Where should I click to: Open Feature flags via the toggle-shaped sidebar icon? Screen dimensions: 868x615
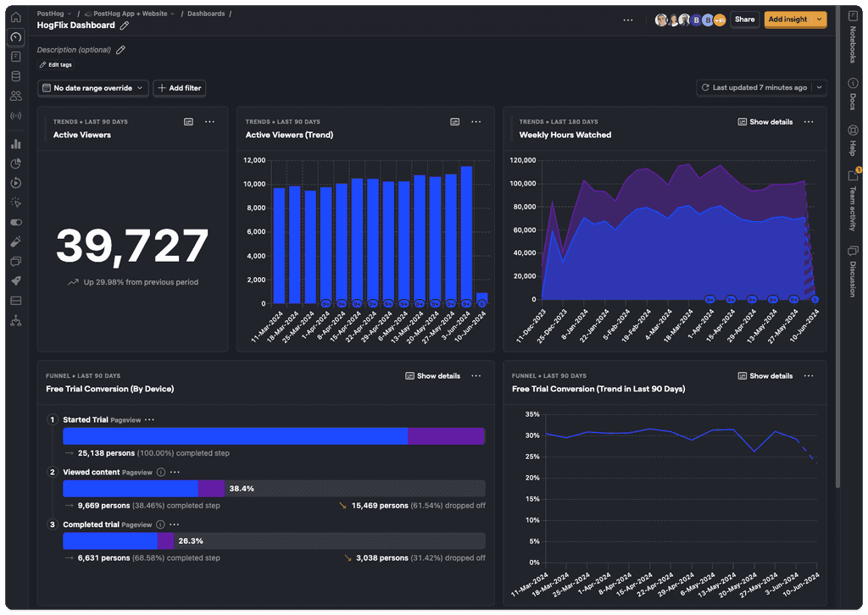click(x=14, y=222)
